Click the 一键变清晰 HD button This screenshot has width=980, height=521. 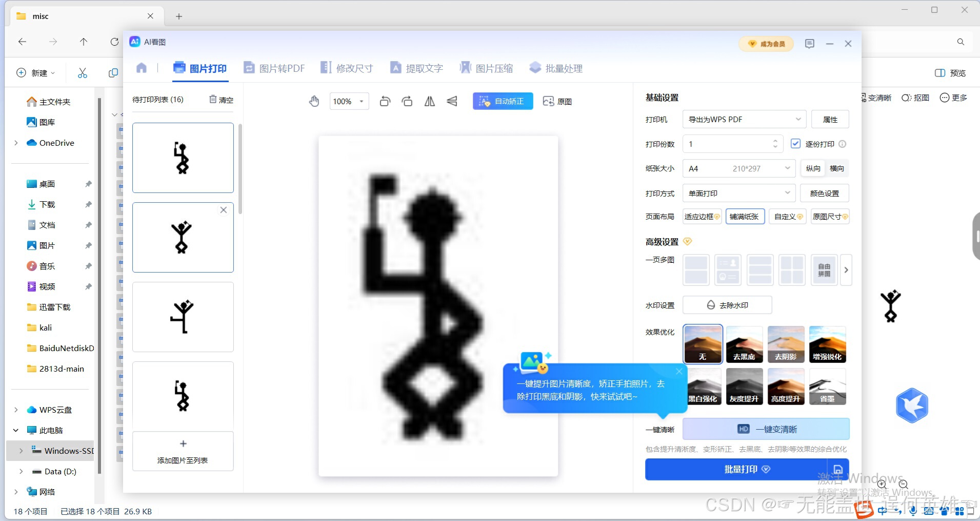(766, 429)
